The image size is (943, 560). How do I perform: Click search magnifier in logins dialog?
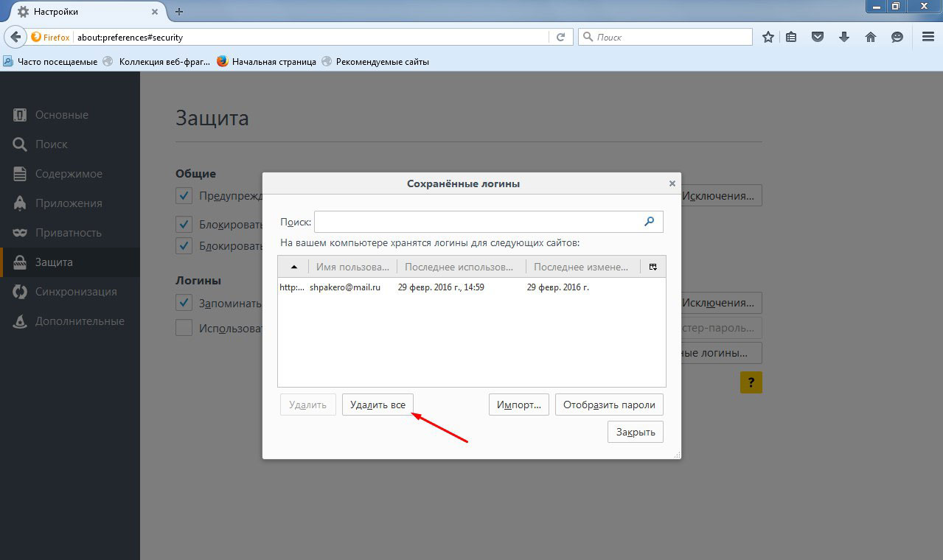click(x=650, y=221)
